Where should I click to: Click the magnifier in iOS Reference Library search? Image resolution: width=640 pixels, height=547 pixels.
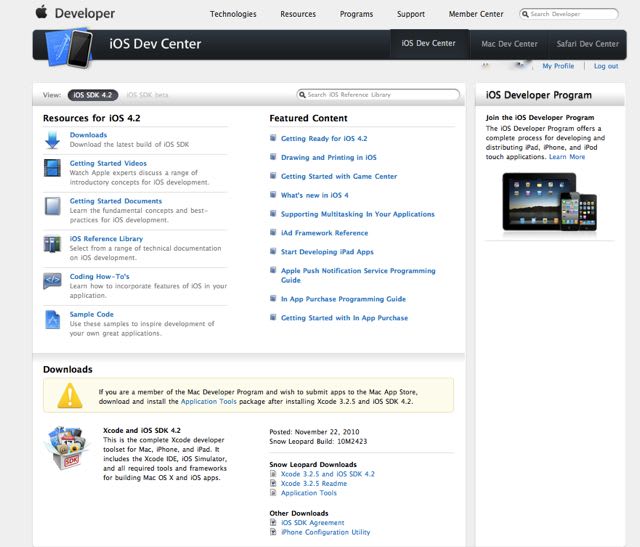(x=302, y=95)
